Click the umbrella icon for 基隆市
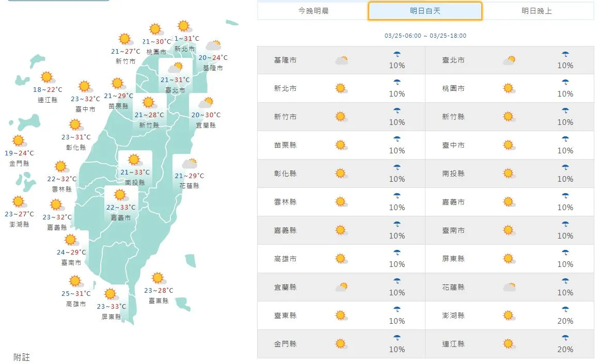Screen dimensions: 600x364 click(397, 54)
